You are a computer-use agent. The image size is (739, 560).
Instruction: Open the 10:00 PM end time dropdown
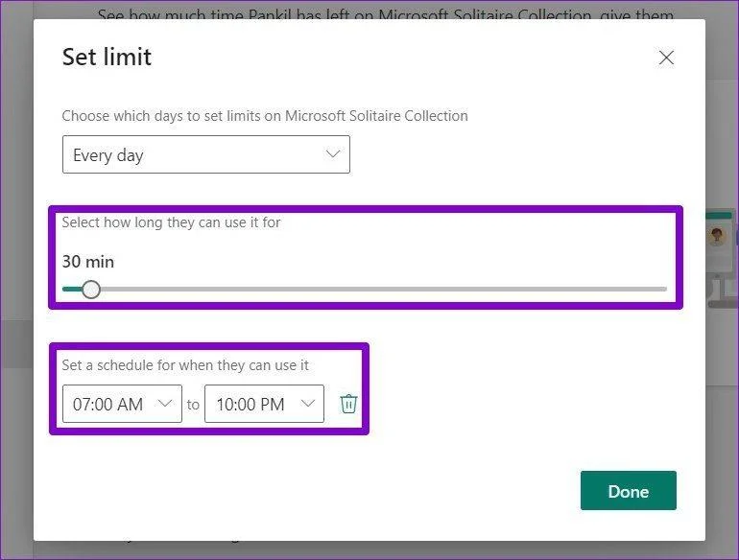coord(264,404)
